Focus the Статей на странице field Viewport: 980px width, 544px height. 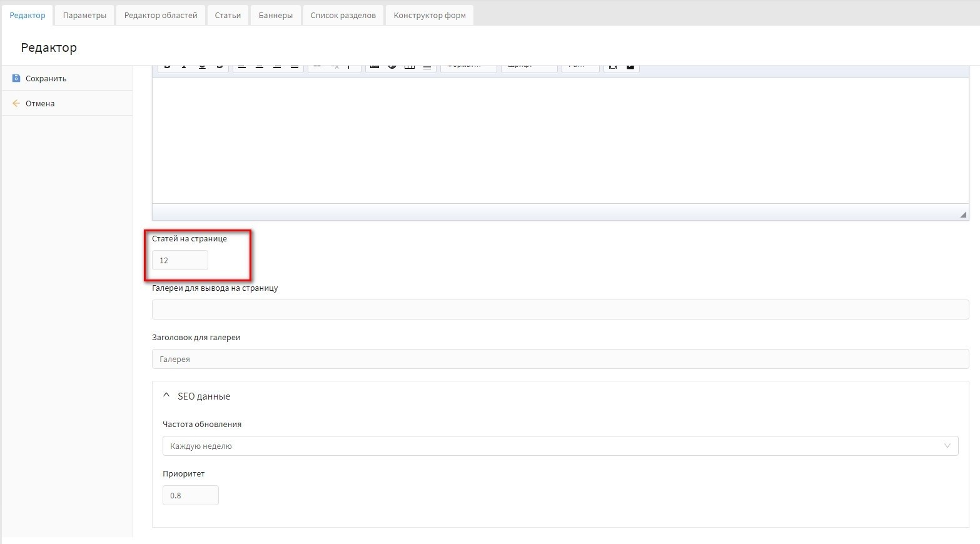tap(180, 260)
